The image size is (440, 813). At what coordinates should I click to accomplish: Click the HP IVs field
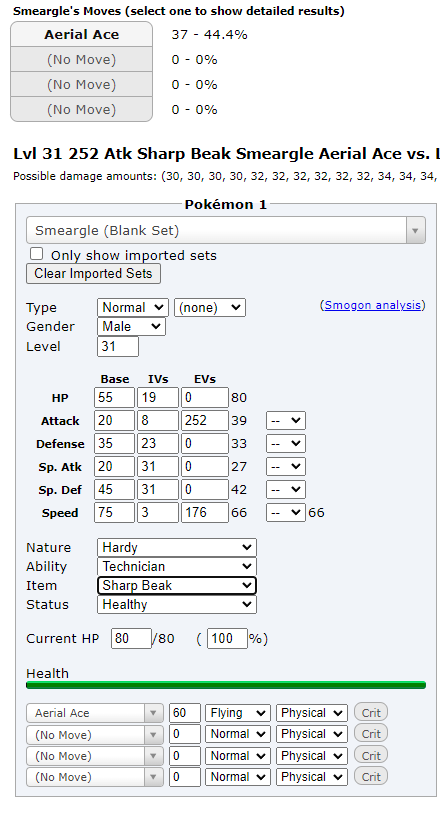[x=158, y=398]
